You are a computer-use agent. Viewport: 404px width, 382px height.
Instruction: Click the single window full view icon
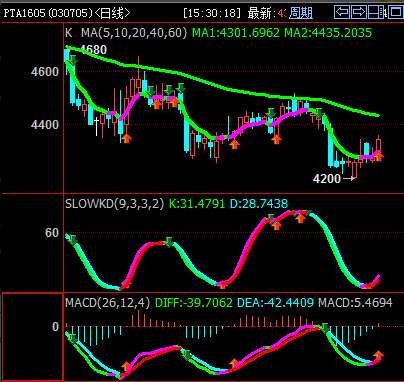click(x=396, y=12)
